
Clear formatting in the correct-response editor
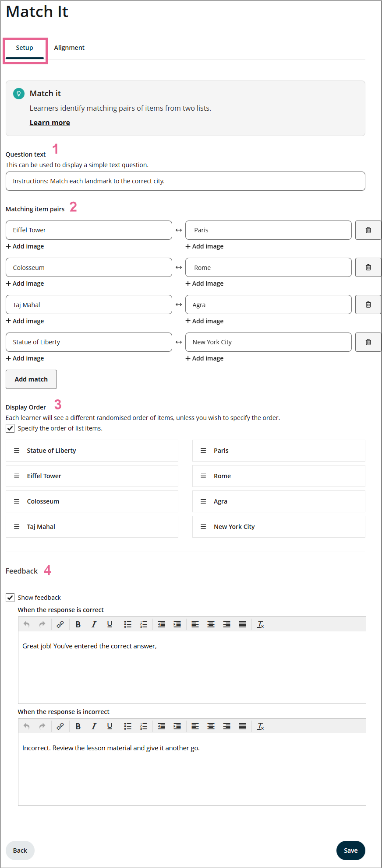coord(260,624)
